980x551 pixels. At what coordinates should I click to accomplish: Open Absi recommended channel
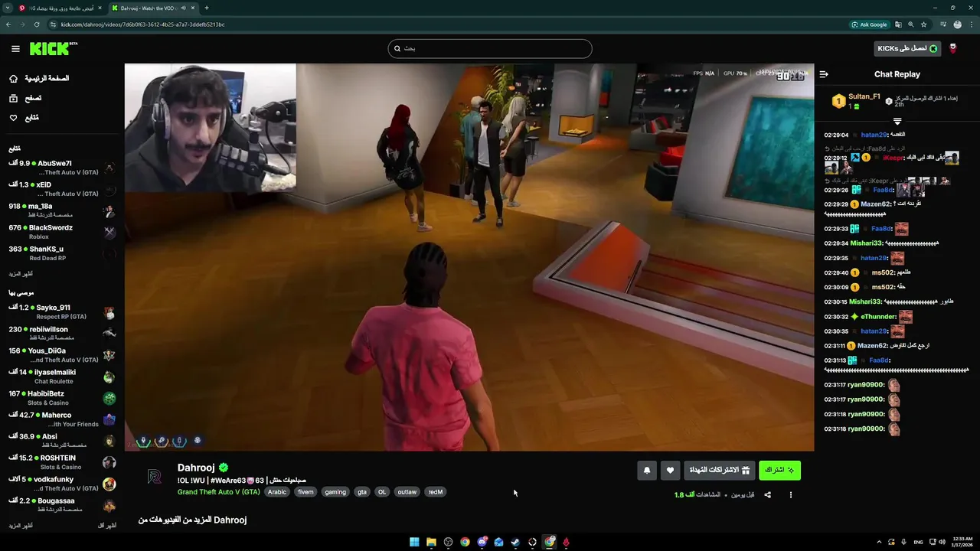[x=62, y=441]
